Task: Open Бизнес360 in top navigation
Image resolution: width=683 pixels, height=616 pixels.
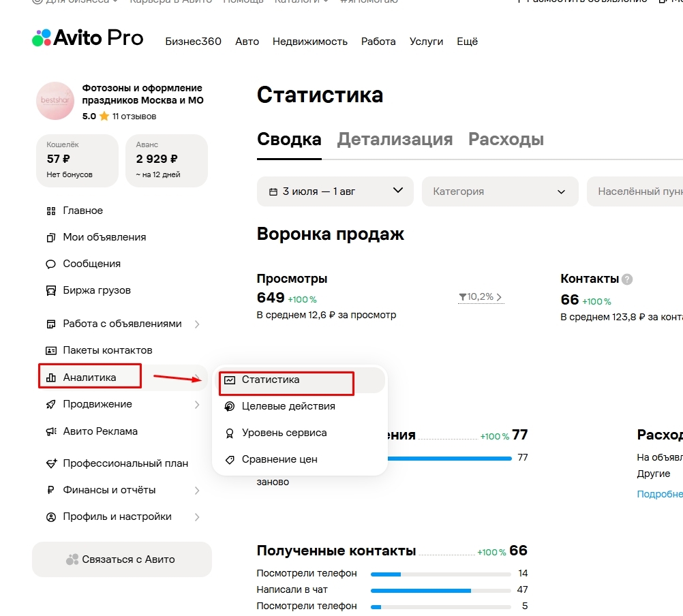Action: pos(194,42)
